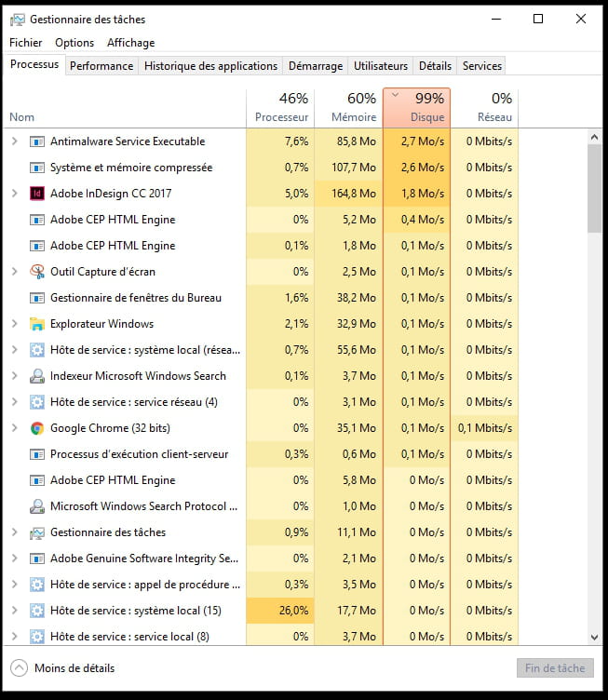
Task: Click the Google Chrome icon
Action: point(37,428)
